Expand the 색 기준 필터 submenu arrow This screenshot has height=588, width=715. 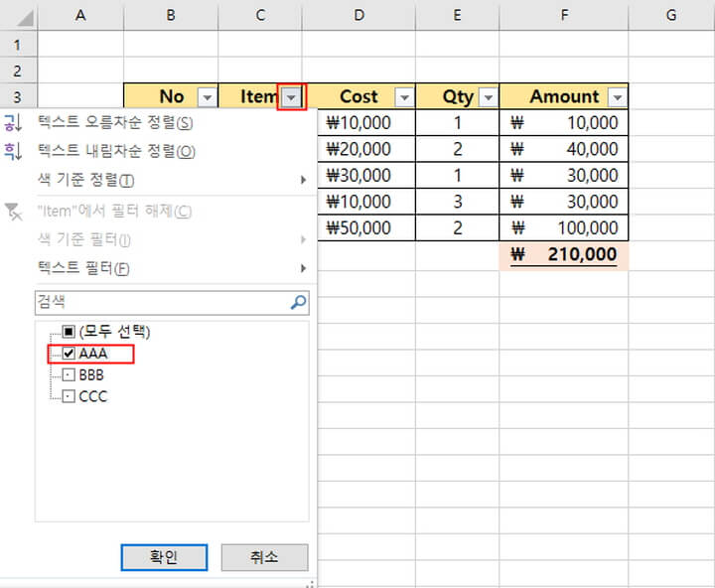click(303, 239)
